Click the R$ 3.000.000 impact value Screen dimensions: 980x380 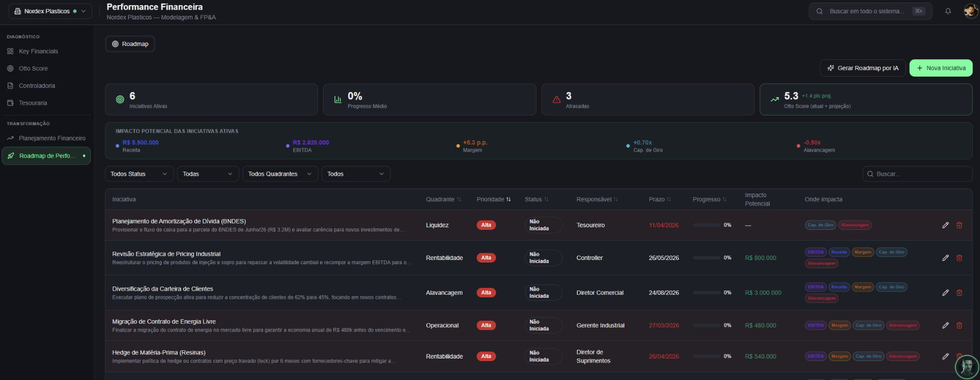[763, 293]
